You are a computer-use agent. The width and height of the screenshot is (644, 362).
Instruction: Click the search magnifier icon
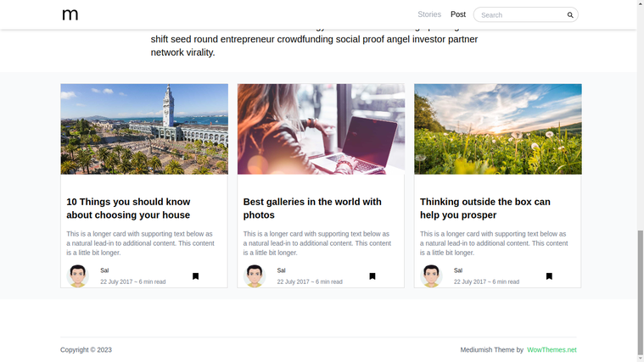(570, 15)
